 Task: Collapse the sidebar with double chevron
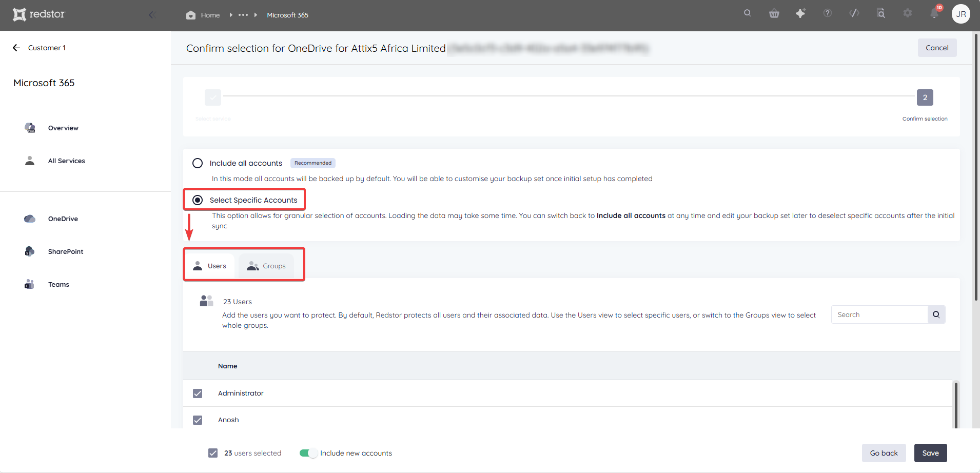152,15
